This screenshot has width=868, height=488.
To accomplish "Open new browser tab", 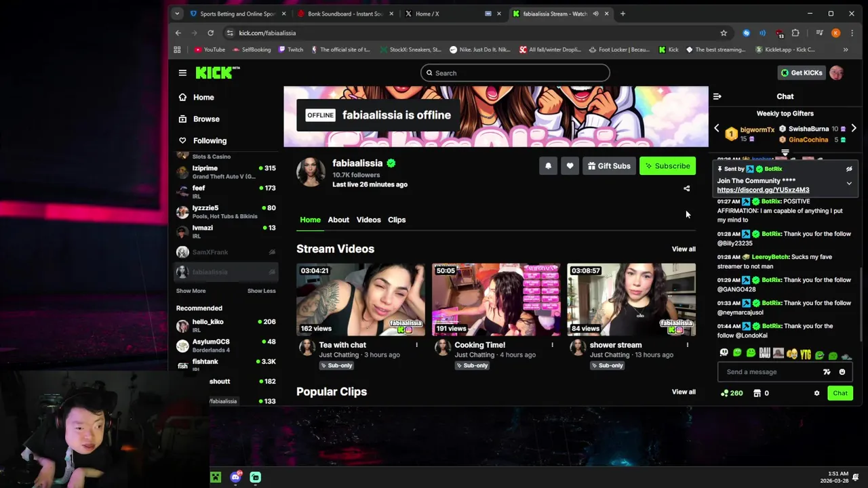I will pyautogui.click(x=623, y=14).
